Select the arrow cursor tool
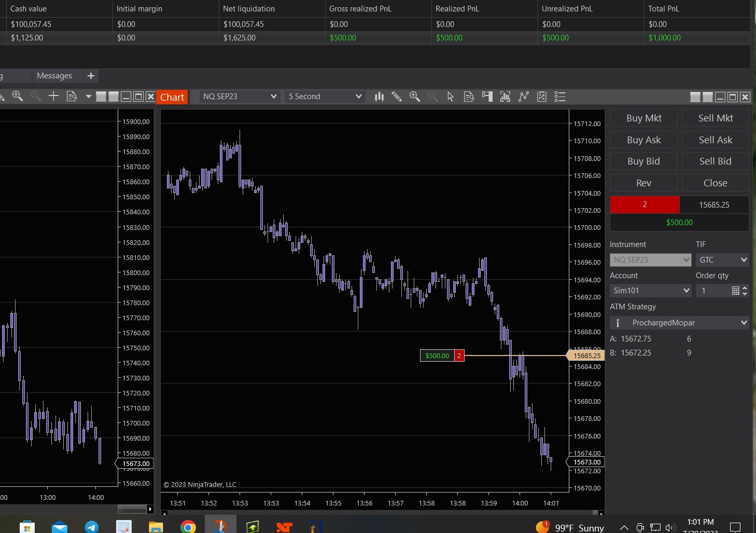This screenshot has width=756, height=533. 450,97
